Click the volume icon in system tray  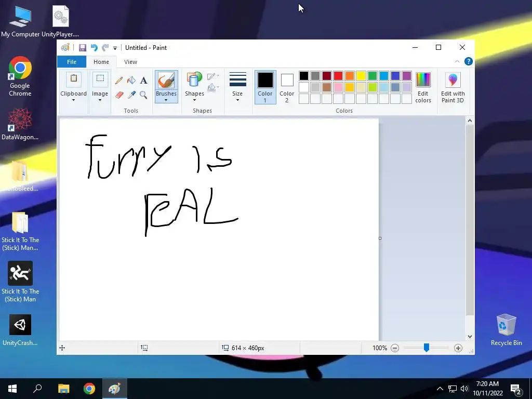point(464,389)
